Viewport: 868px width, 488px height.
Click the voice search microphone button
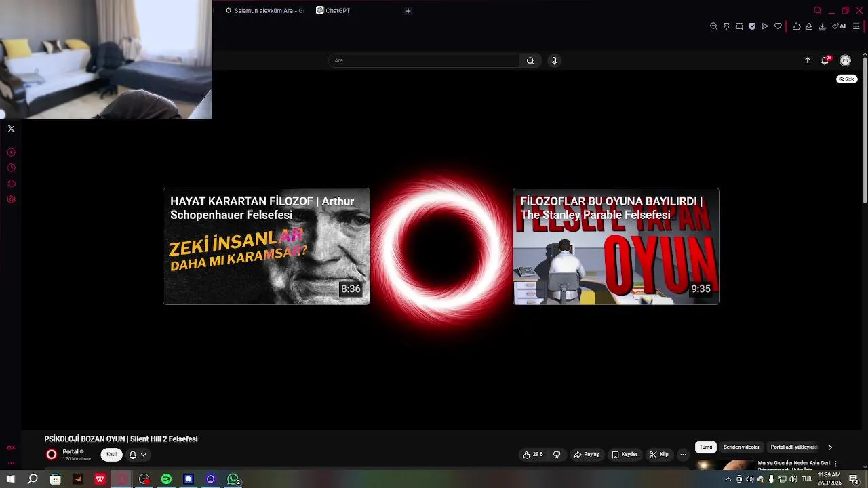(x=554, y=60)
